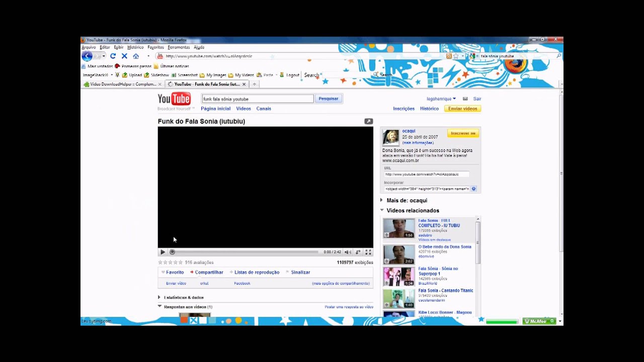Switch to Video DownloadHelper tab
Viewport: 644px width, 362px height.
(x=122, y=84)
